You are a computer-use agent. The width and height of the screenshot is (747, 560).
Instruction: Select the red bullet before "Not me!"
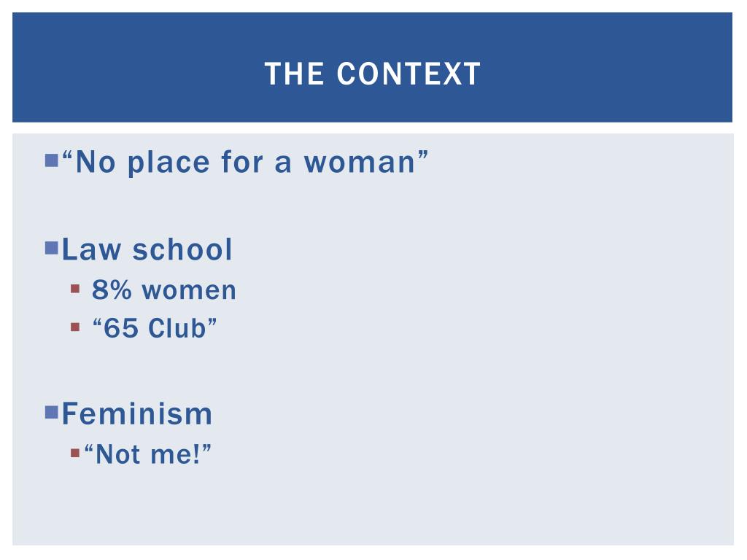click(x=75, y=452)
